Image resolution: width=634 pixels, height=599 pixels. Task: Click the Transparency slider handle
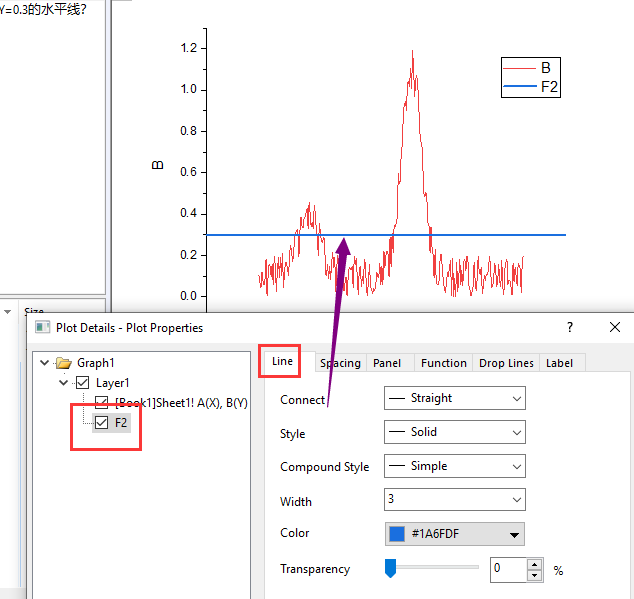point(391,568)
